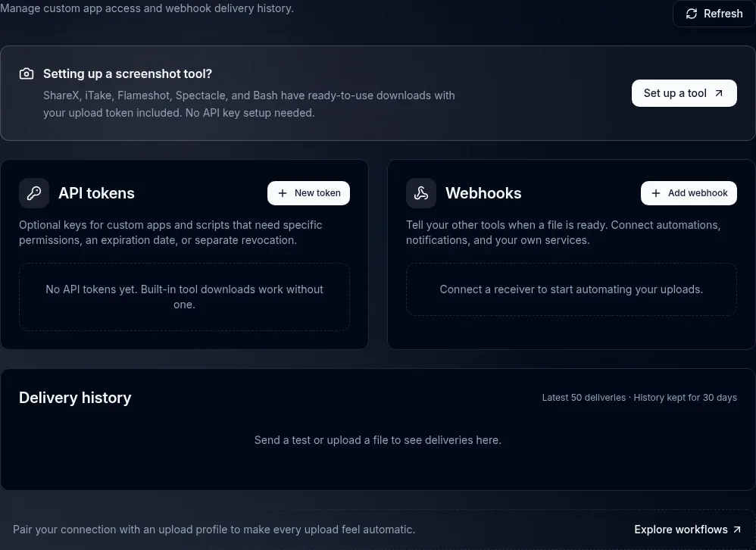Click 'Latest 50 deliveries · History kept for 30 days' text
Image resolution: width=756 pixels, height=550 pixels.
pos(639,398)
